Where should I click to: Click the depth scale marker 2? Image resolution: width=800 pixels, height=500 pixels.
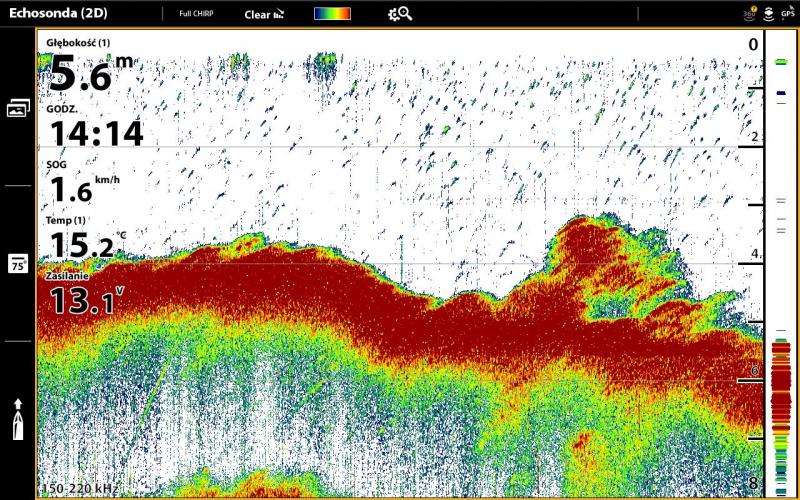click(x=755, y=138)
